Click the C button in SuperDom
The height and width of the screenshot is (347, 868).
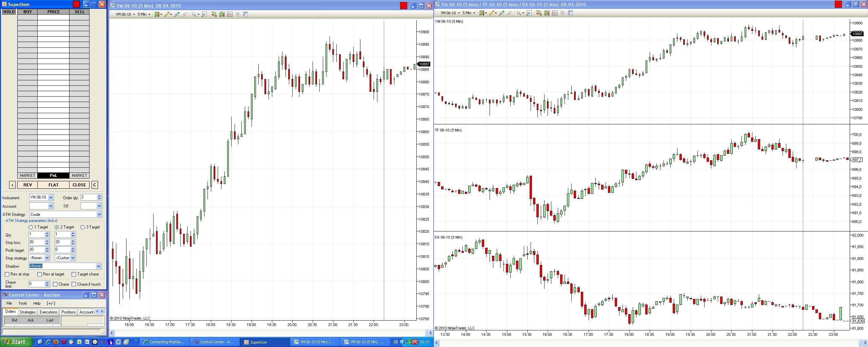95,185
